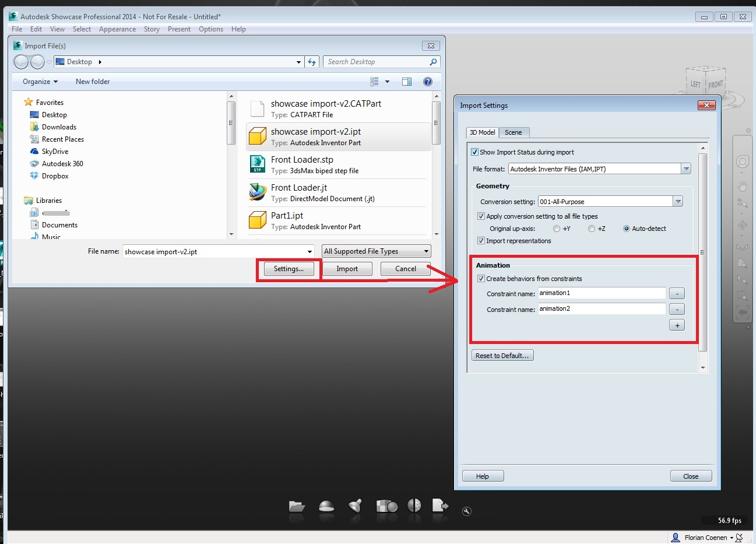Open the materials checker-and-sphere icon

(386, 506)
